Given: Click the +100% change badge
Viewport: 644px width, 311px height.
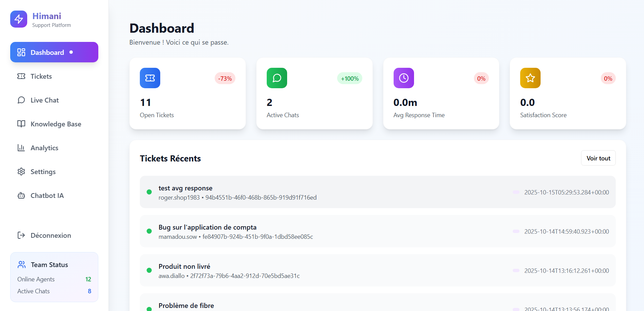Looking at the screenshot, I should [x=350, y=78].
